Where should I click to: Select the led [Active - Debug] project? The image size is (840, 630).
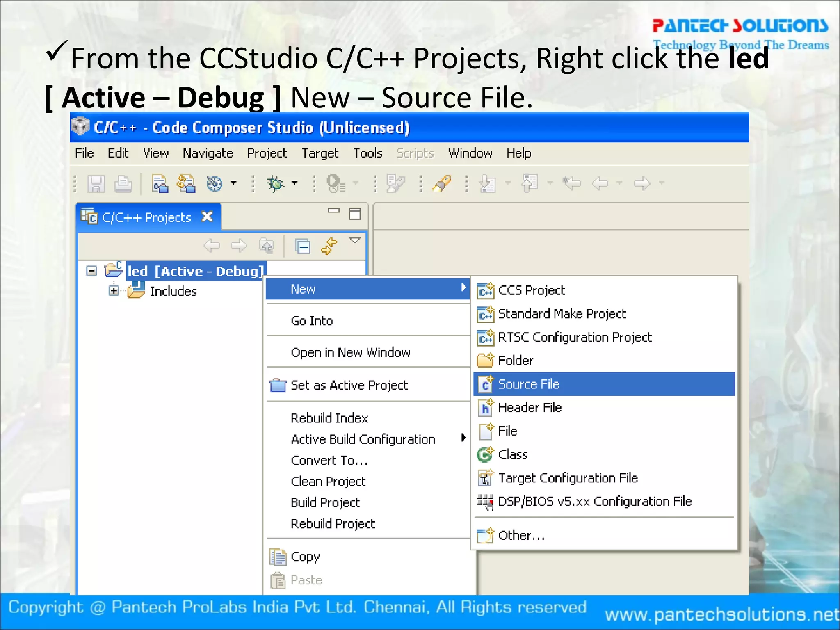click(x=196, y=271)
